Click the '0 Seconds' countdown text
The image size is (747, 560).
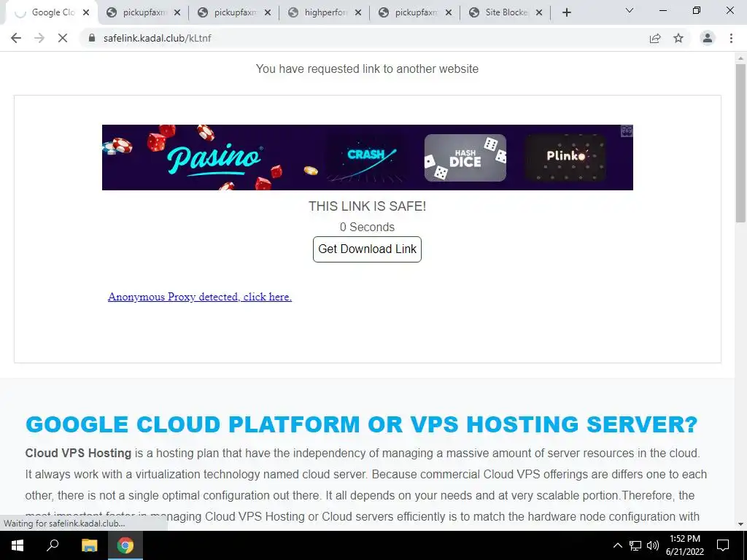[368, 227]
